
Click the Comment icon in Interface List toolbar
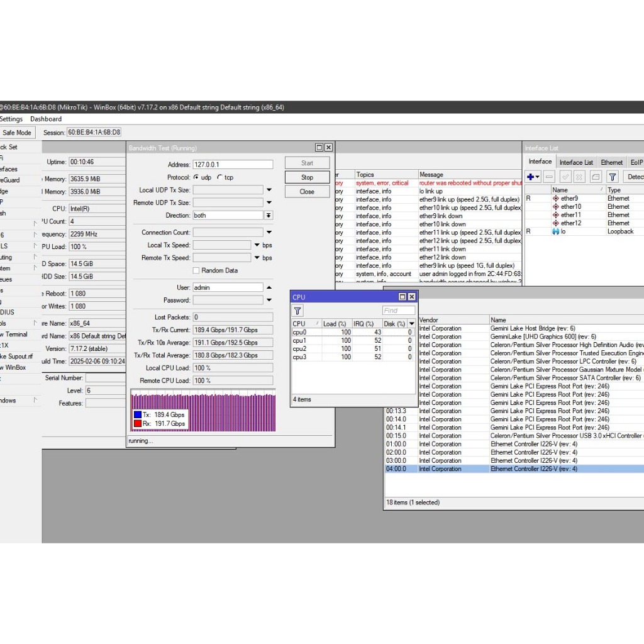click(596, 177)
